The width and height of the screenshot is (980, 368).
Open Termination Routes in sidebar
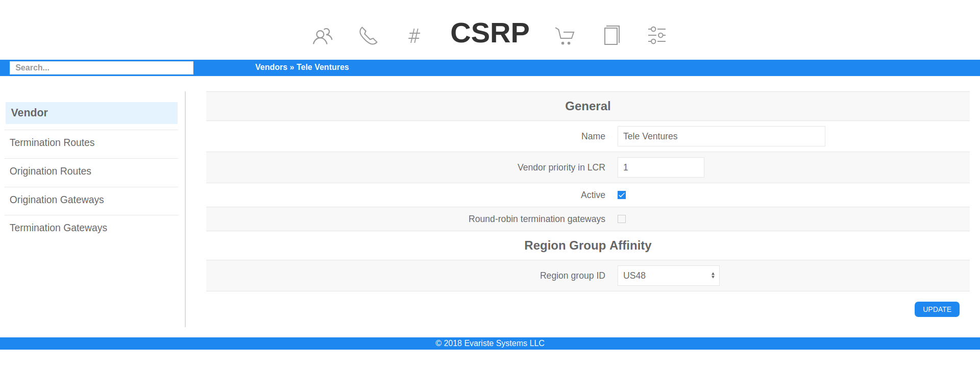pos(52,143)
